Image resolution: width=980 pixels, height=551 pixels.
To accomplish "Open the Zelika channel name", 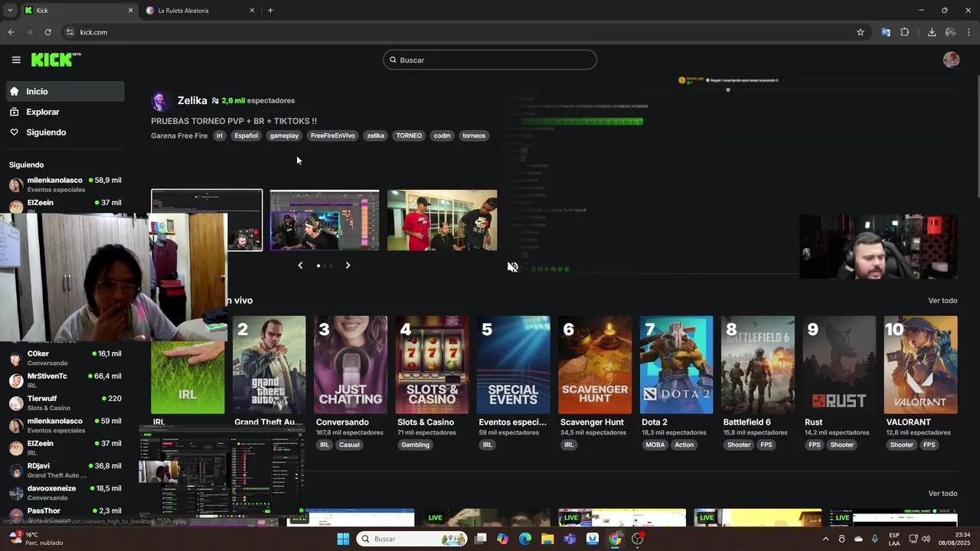I will tap(192, 100).
